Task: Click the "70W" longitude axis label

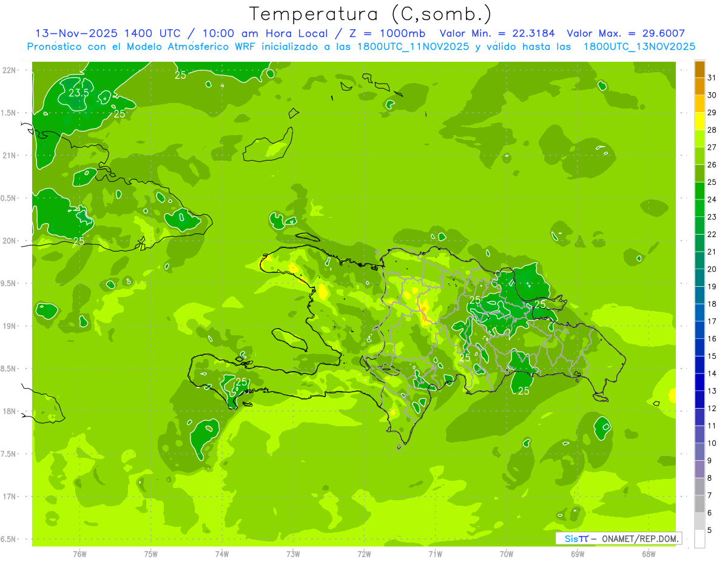Action: (x=506, y=554)
